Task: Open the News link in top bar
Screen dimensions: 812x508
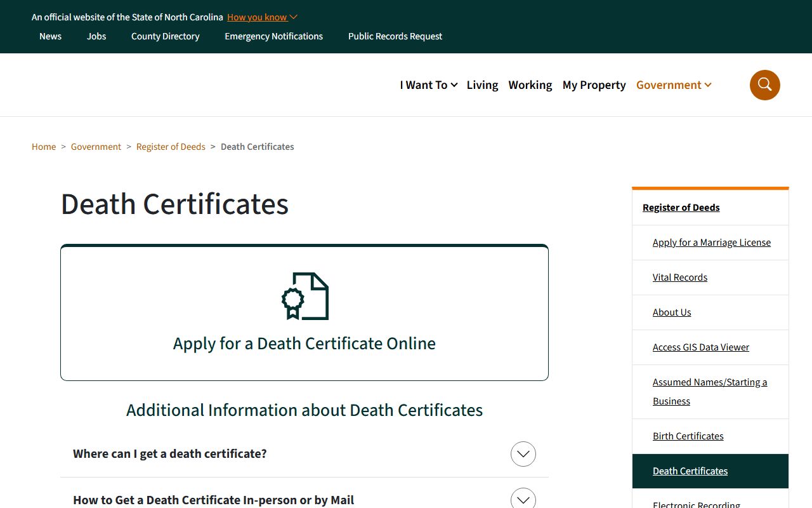Action: tap(50, 36)
